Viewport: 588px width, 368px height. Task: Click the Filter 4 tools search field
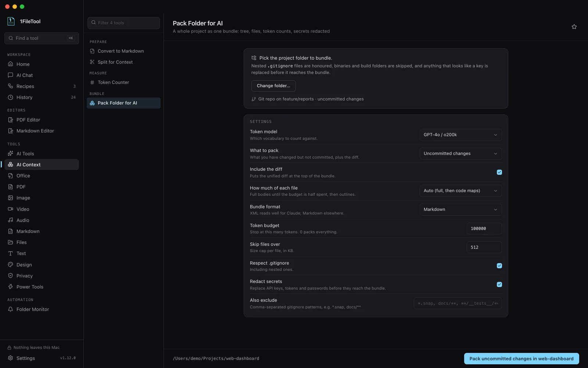123,23
